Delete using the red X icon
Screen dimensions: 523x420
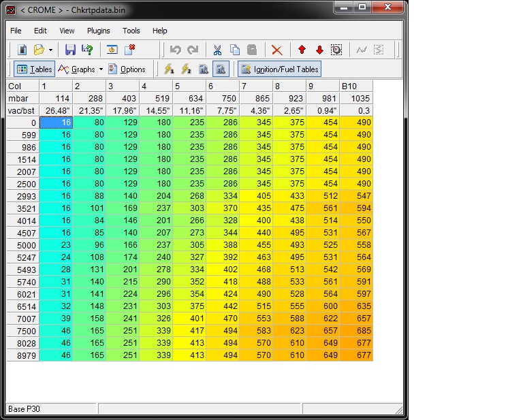click(x=277, y=50)
